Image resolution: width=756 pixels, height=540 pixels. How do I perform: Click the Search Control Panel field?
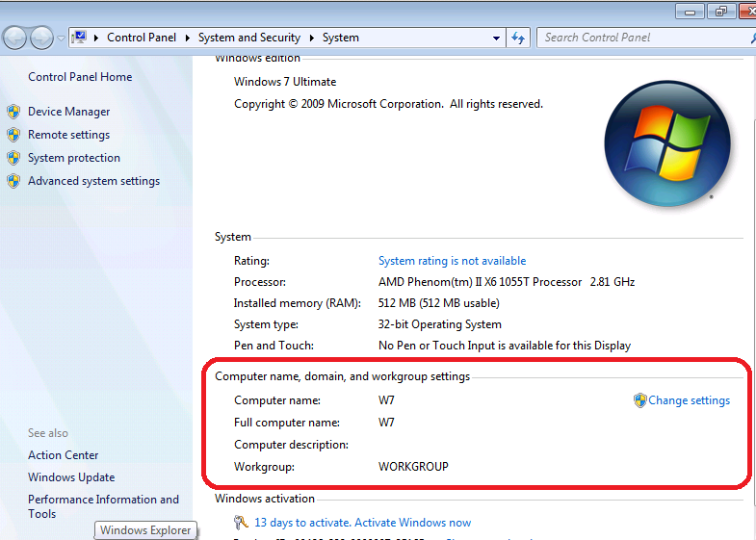[640, 38]
